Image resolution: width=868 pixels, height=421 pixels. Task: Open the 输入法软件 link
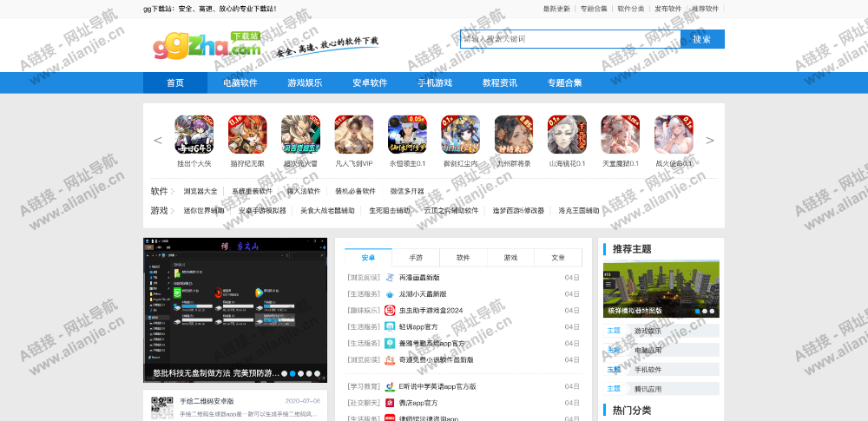point(303,192)
